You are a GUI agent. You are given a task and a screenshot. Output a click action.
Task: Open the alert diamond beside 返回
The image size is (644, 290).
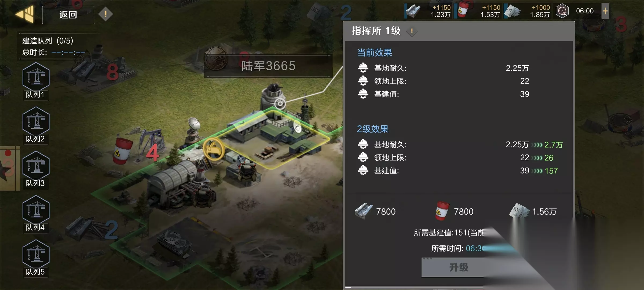pos(105,14)
